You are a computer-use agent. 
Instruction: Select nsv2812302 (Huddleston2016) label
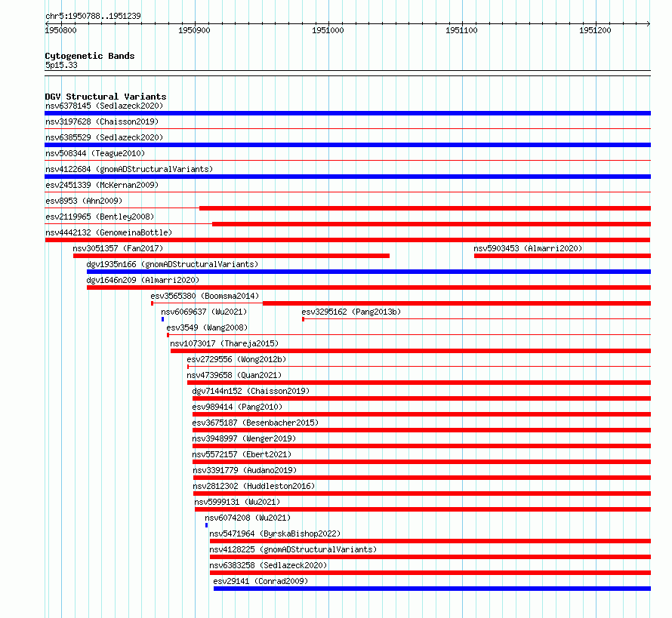254,486
